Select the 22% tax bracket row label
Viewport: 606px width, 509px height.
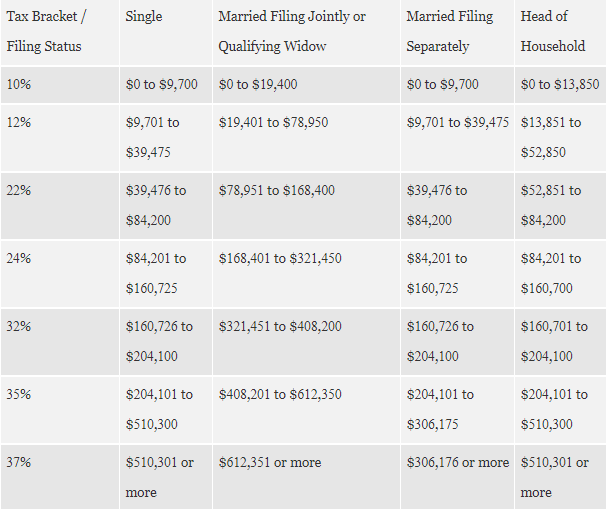click(x=19, y=190)
